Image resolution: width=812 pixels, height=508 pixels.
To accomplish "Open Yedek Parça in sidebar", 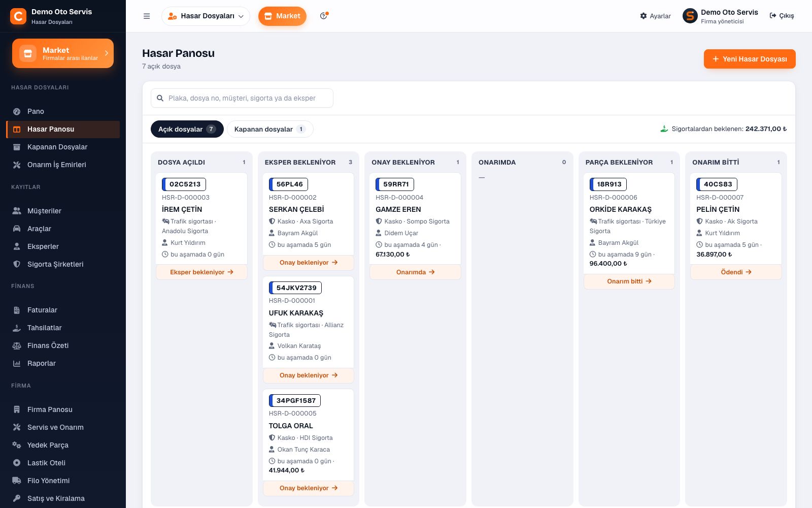I will pyautogui.click(x=63, y=445).
